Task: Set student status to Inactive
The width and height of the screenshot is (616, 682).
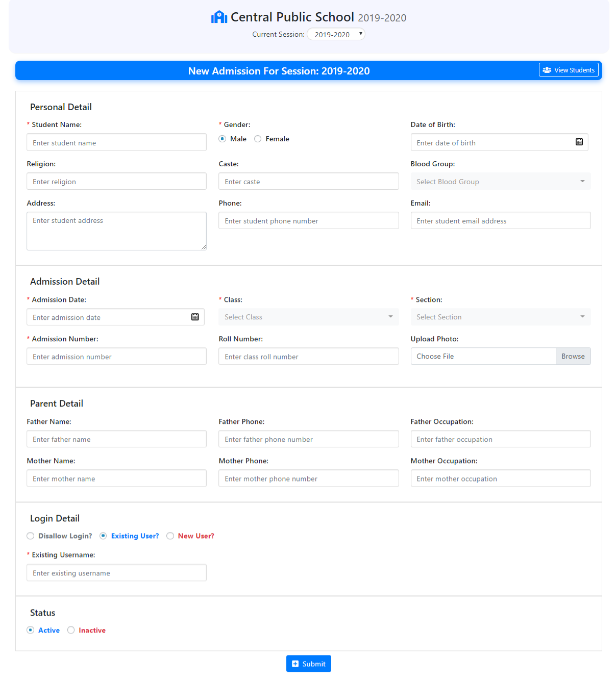Action: pyautogui.click(x=71, y=630)
